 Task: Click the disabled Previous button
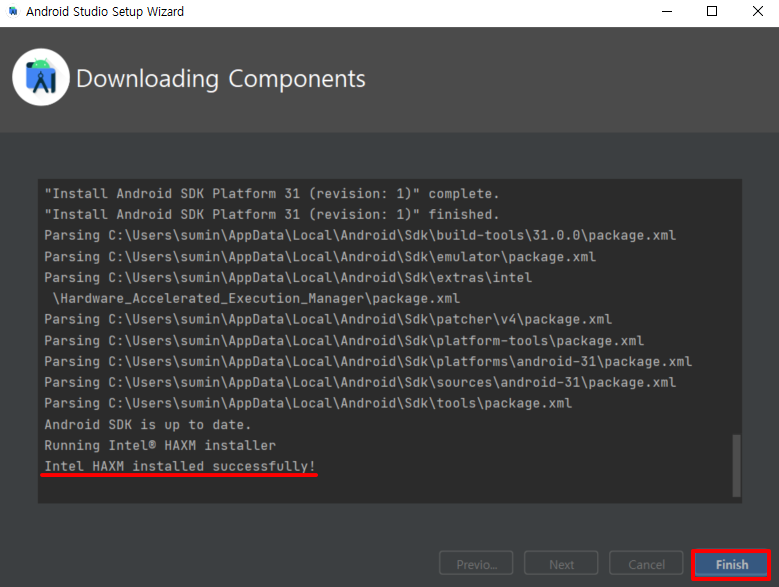click(476, 564)
